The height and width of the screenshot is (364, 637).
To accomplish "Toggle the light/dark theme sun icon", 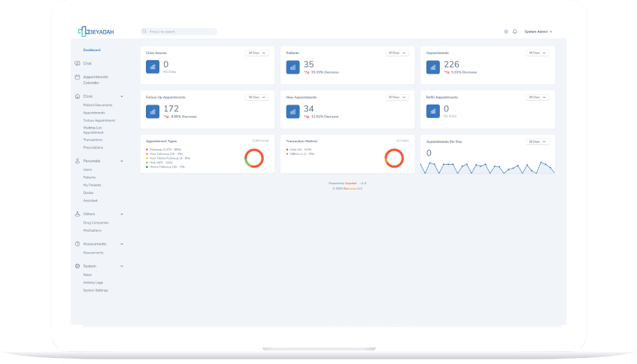I will pyautogui.click(x=506, y=32).
